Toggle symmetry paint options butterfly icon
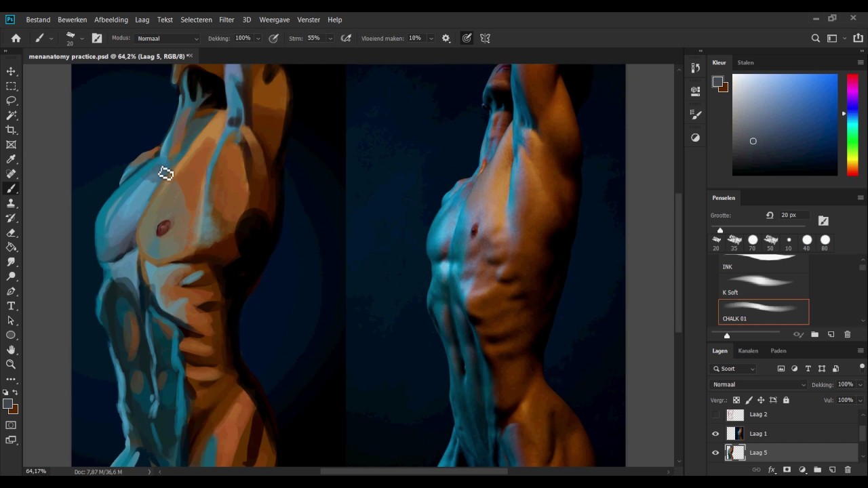Image resolution: width=868 pixels, height=488 pixels. pos(486,39)
